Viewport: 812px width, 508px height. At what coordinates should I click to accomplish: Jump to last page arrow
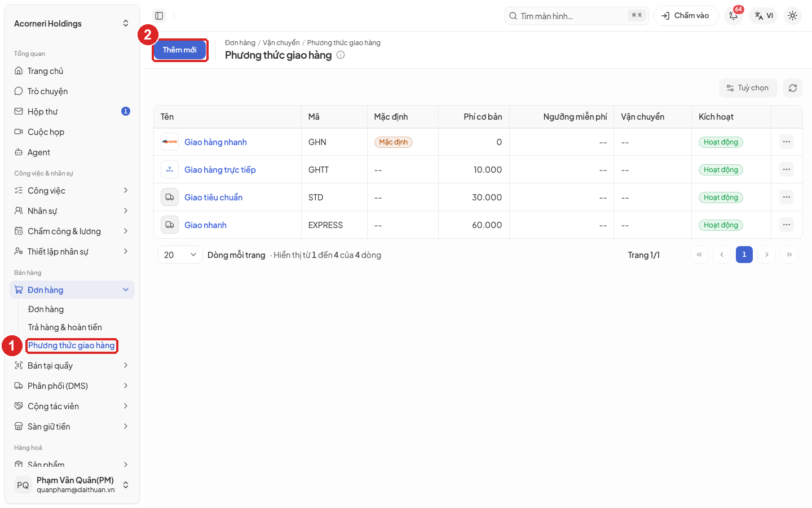click(x=789, y=255)
